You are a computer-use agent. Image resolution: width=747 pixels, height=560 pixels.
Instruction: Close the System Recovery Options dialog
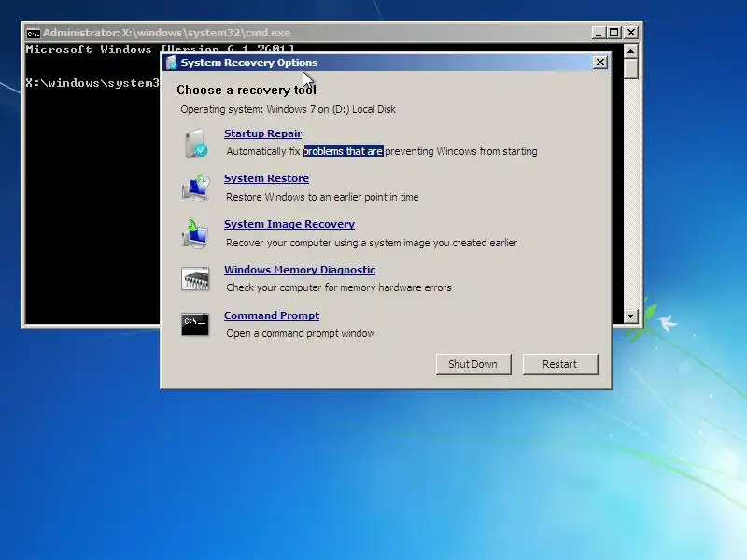[x=600, y=63]
